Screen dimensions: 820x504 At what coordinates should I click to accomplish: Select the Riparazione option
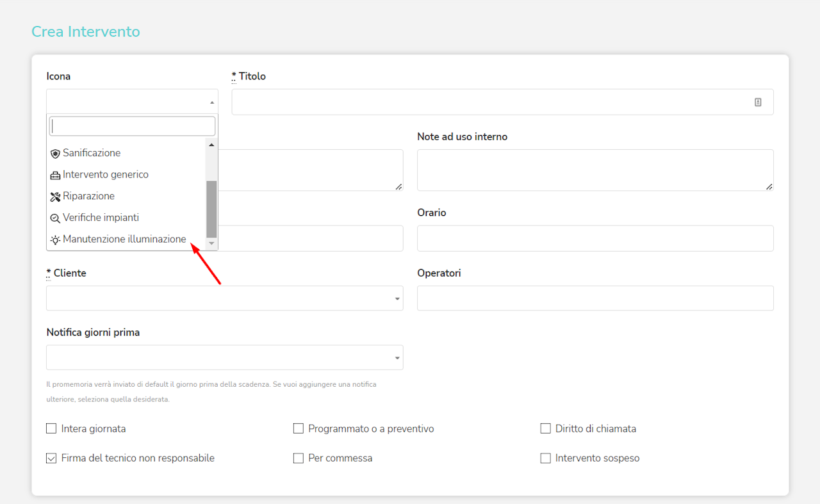88,196
